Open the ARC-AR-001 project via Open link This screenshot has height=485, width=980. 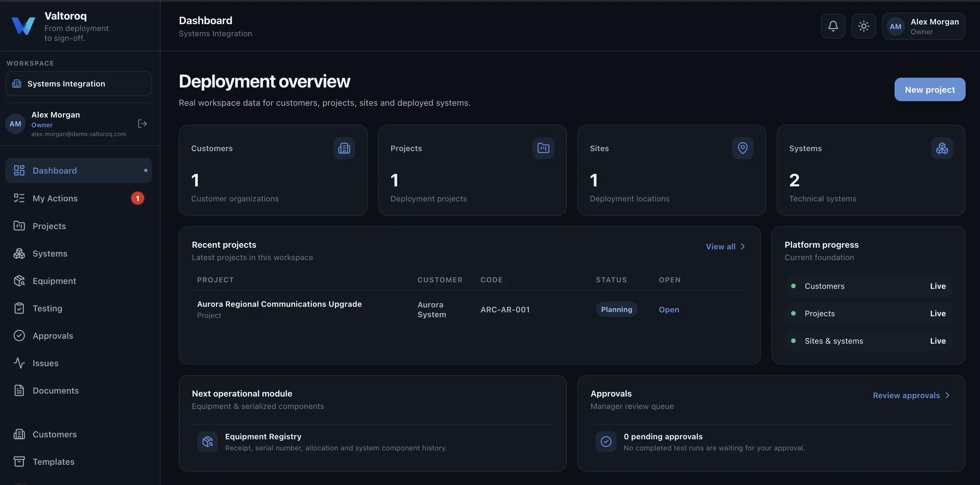(x=669, y=309)
